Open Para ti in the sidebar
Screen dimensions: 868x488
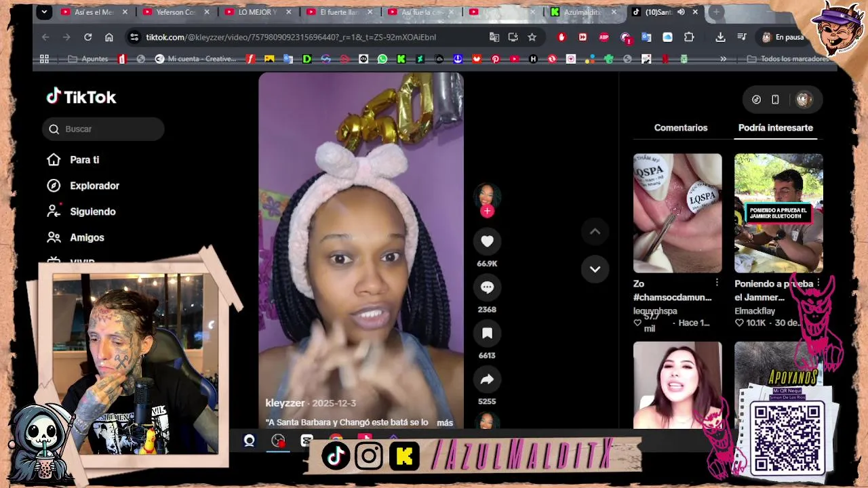73,160
